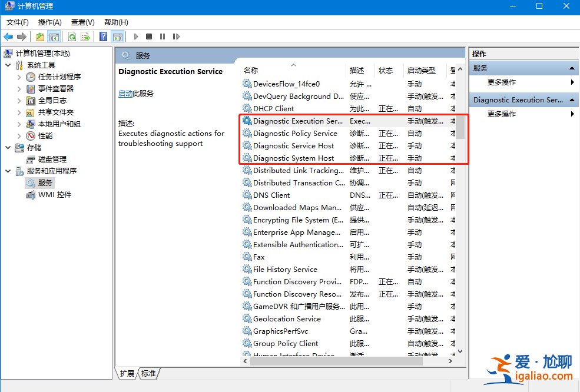This screenshot has height=392, width=580.
Task: Select 磁盘管理 in the tree
Action: 52,160
